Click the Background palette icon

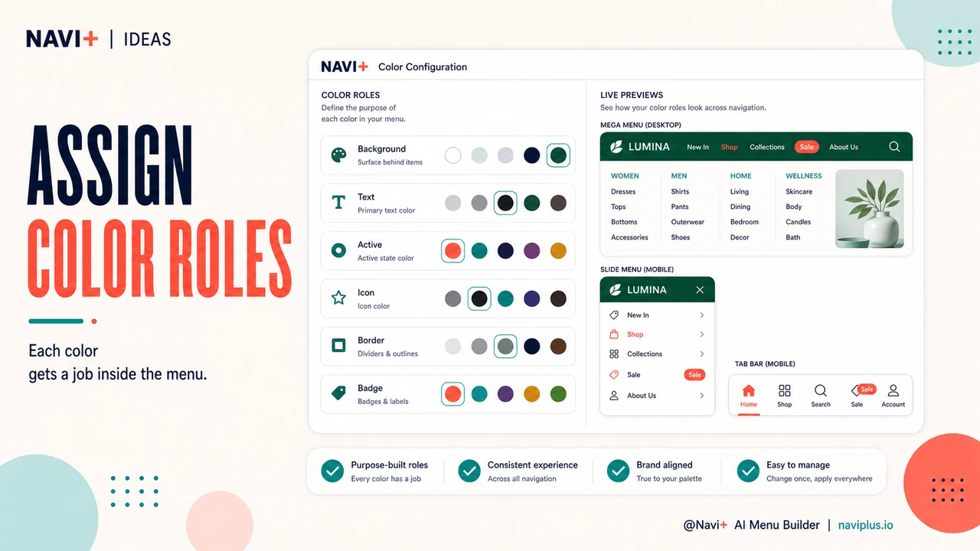338,155
